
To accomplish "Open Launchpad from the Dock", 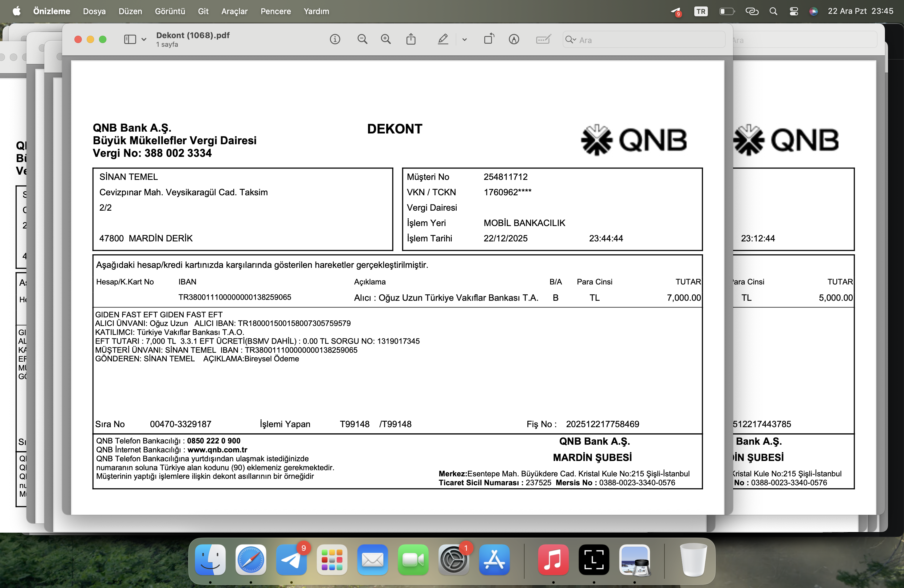I will point(332,560).
